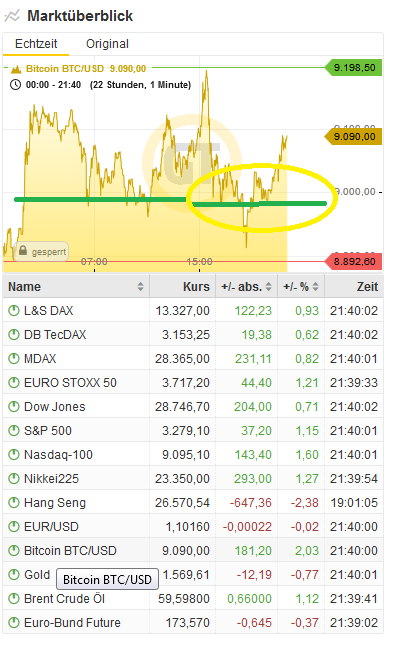Screen dimensions: 395x655
Task: Sort by the +/- abs. column arrows
Action: point(268,287)
